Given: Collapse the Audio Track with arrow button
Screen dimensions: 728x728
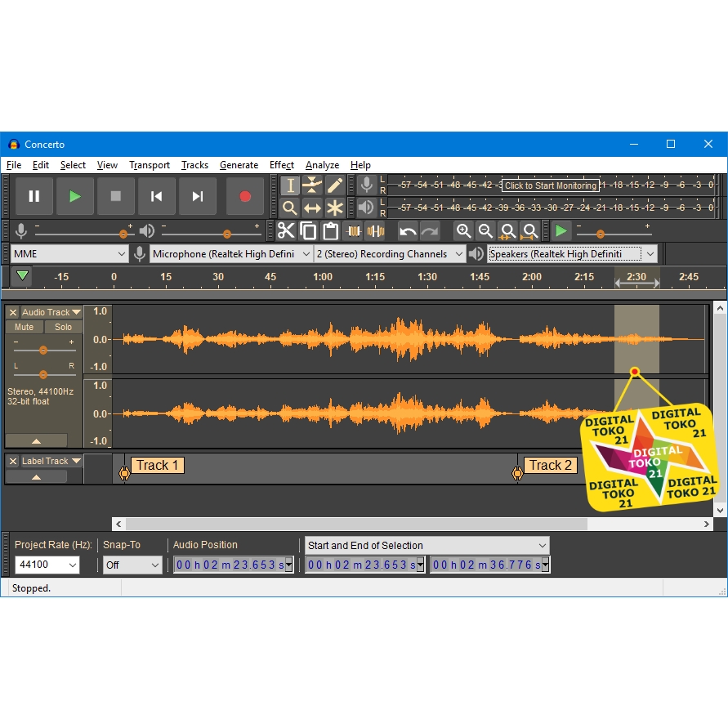Looking at the screenshot, I should (x=36, y=440).
